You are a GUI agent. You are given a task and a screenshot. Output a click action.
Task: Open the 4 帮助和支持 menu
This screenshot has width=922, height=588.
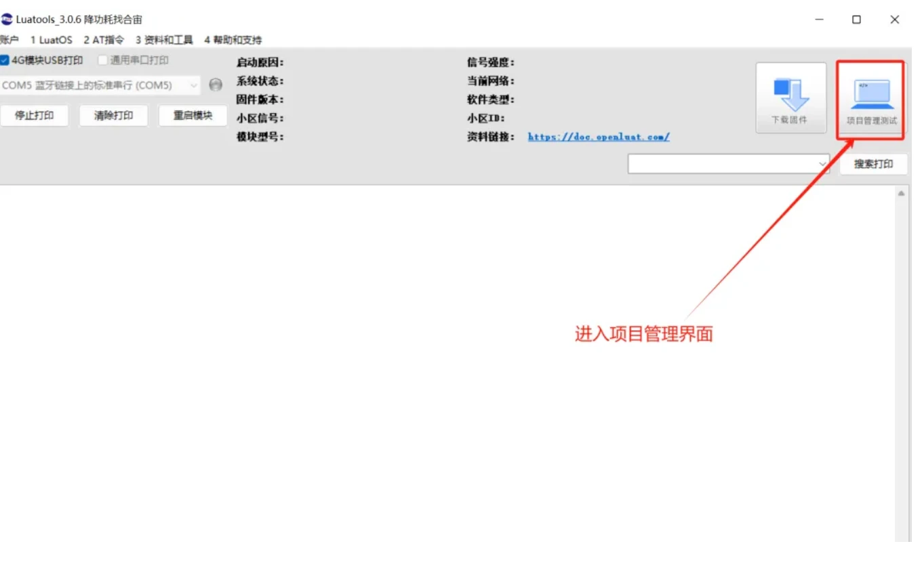coord(233,40)
